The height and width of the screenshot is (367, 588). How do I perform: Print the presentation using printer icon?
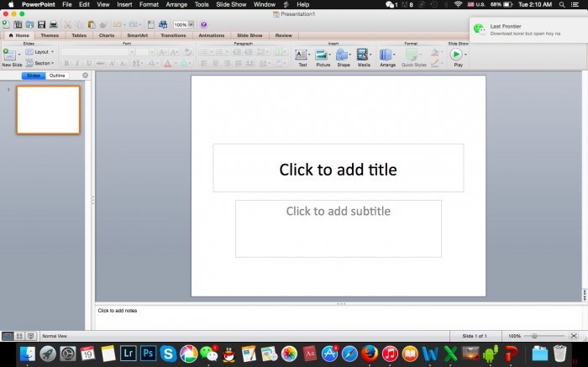pos(54,24)
